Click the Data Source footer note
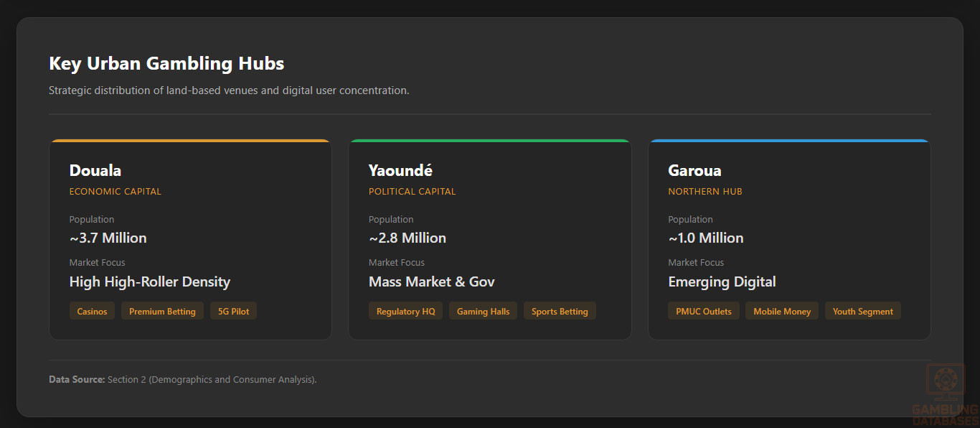980x428 pixels. [182, 379]
